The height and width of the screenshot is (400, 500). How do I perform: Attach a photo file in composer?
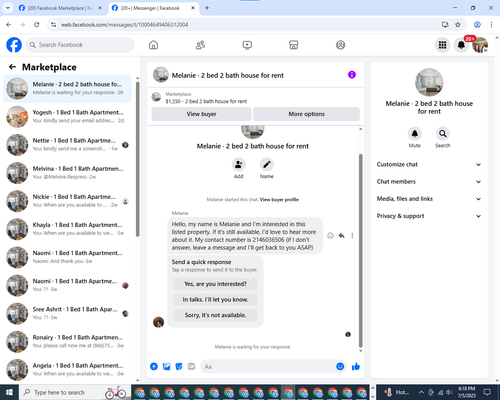tap(166, 367)
